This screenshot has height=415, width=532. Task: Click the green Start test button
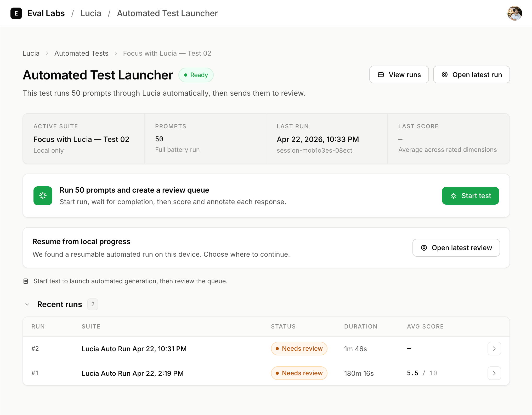click(471, 196)
